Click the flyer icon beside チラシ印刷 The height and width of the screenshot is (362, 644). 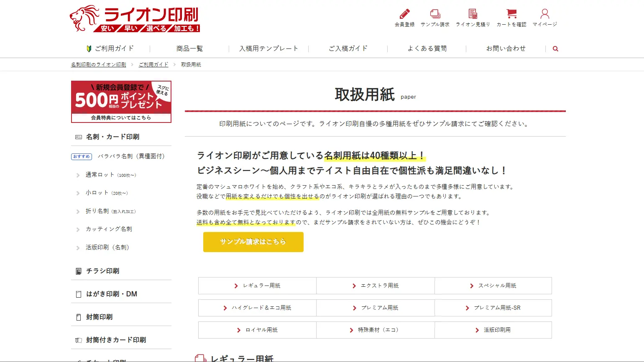(x=78, y=271)
